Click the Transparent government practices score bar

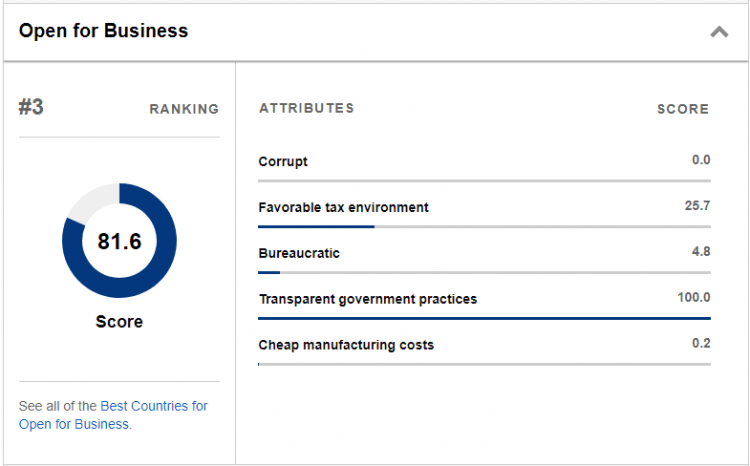484,318
